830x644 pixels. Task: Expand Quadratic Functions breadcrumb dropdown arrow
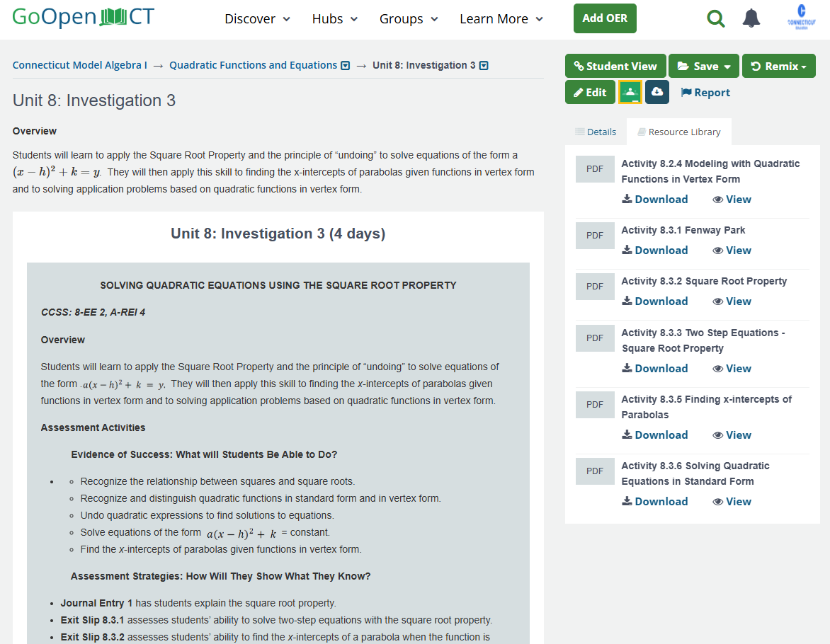[x=346, y=66]
